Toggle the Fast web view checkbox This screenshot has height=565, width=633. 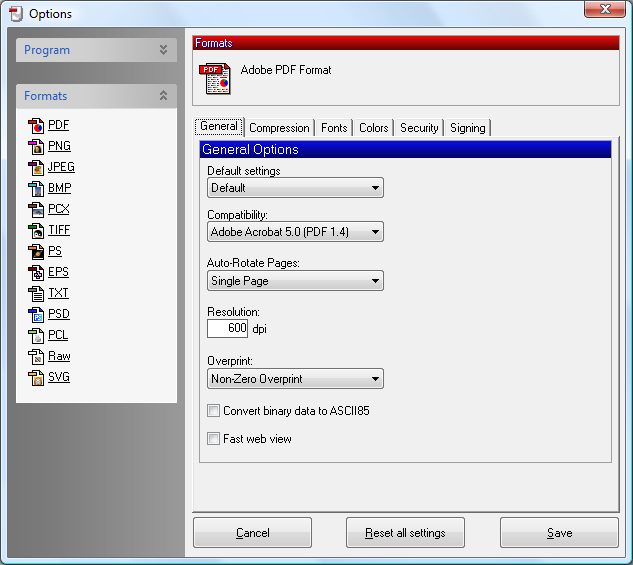(x=213, y=439)
